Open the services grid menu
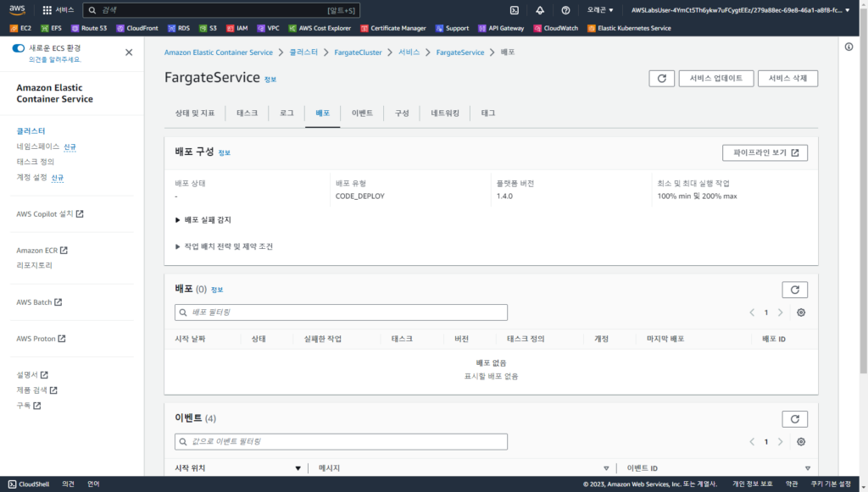 (58, 10)
